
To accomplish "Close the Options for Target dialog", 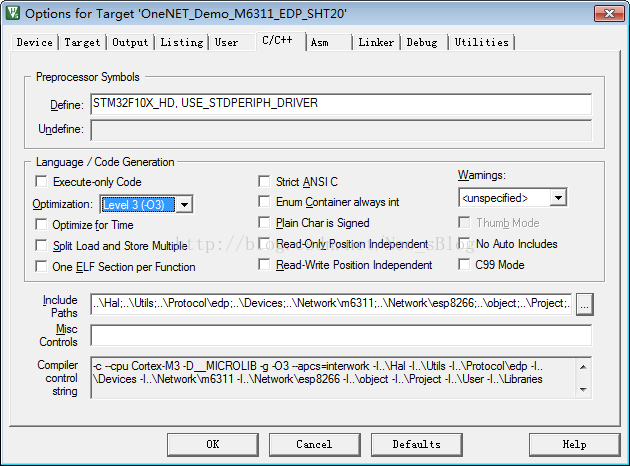I will click(610, 13).
